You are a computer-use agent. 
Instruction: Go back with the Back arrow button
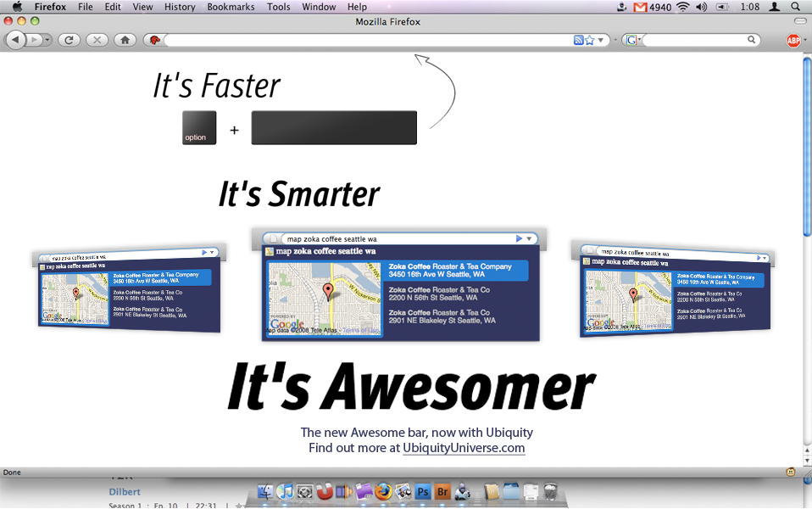pos(15,40)
